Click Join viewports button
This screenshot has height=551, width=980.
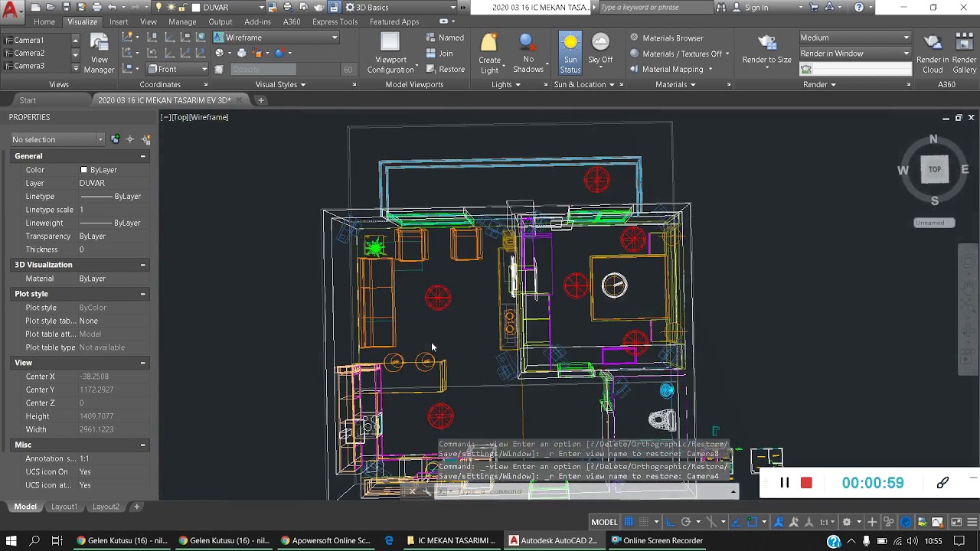click(439, 54)
